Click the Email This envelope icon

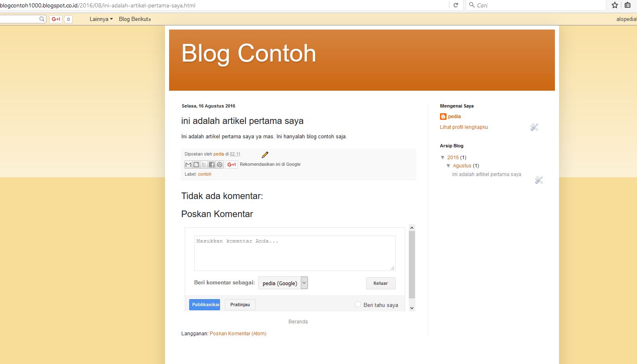click(x=188, y=164)
